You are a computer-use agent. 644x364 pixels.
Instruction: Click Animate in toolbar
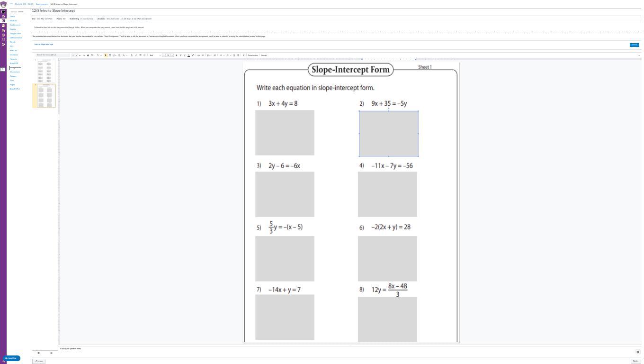pyautogui.click(x=264, y=55)
